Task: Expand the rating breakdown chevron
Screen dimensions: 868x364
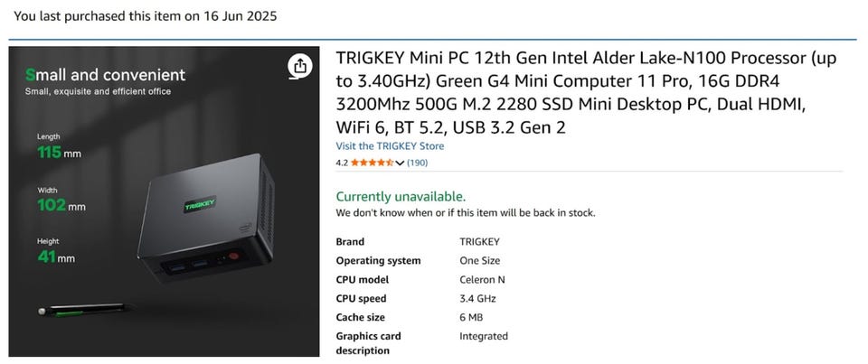Action: point(400,163)
